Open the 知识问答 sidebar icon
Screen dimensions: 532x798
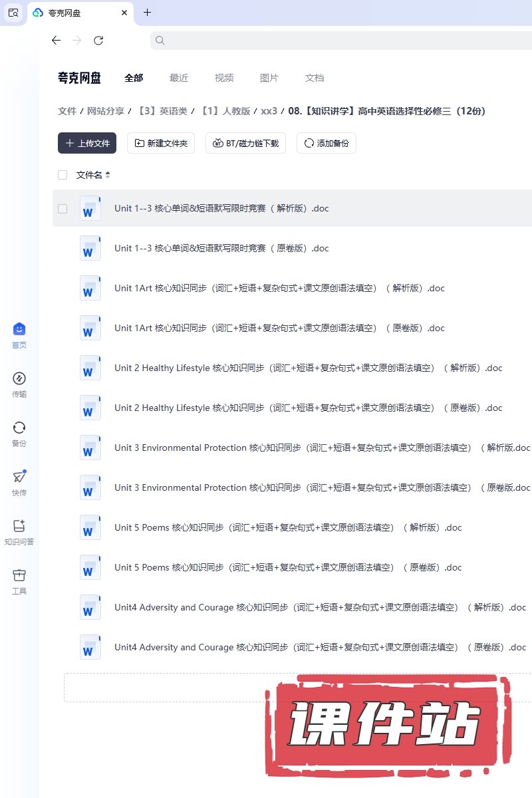click(x=19, y=526)
